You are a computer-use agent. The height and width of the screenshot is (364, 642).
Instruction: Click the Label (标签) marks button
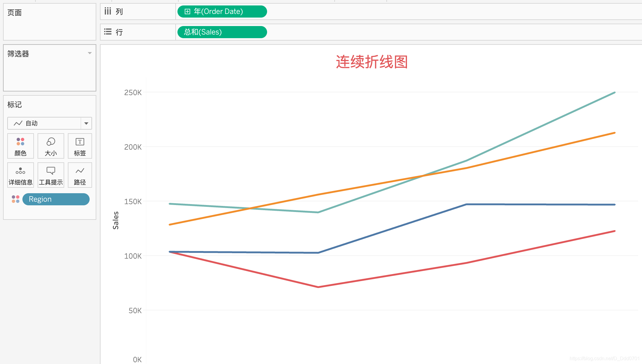click(x=80, y=146)
